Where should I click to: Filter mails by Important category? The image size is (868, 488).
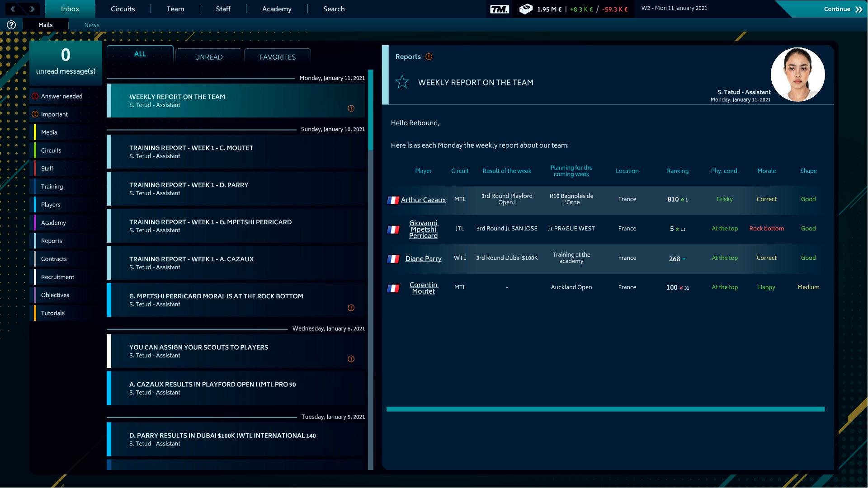(54, 114)
